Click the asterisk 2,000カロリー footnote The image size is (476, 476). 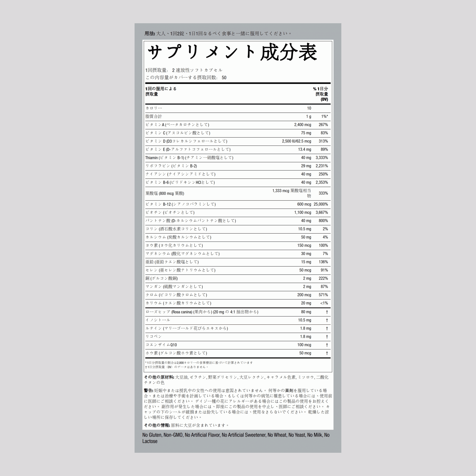199,363
